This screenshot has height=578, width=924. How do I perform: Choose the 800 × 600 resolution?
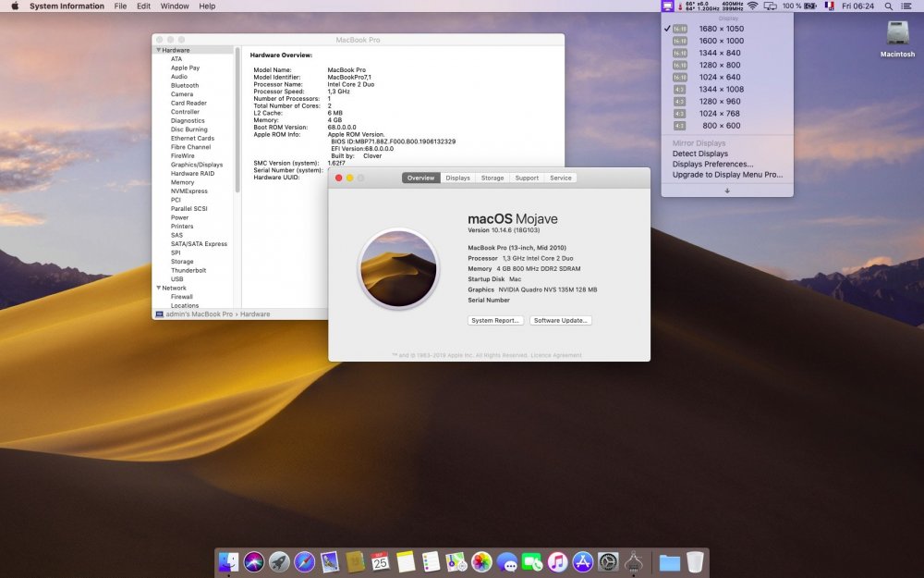click(721, 125)
